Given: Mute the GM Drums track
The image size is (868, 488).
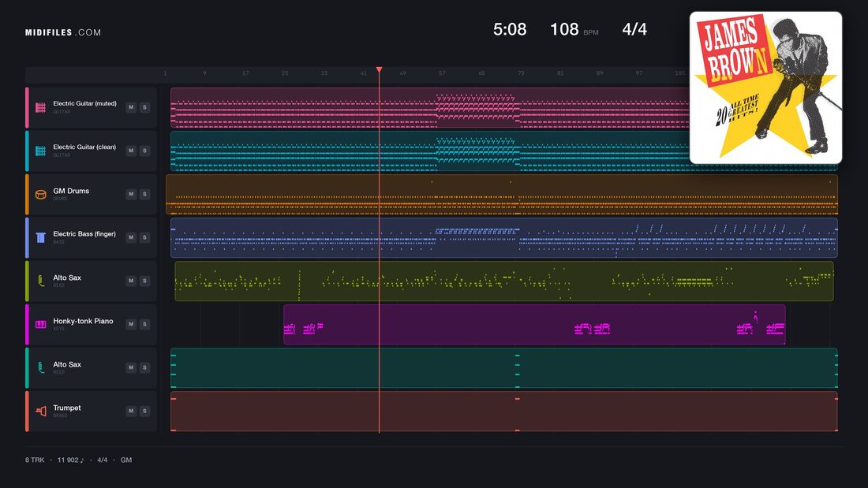Looking at the screenshot, I should (x=131, y=194).
